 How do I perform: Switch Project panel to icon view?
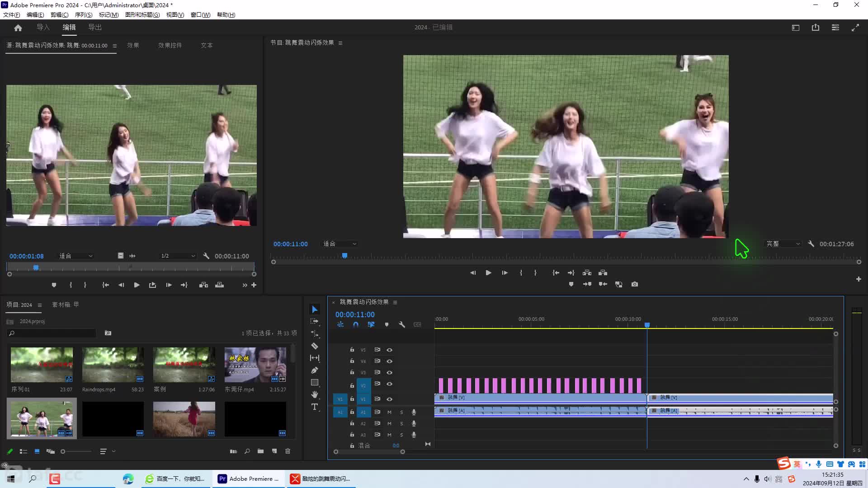[x=37, y=451]
